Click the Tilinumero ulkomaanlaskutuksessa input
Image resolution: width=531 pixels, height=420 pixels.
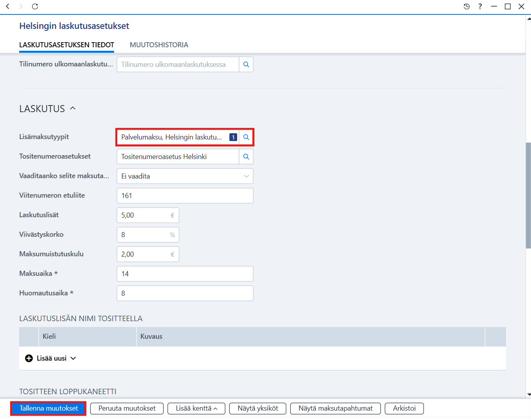[x=178, y=64]
